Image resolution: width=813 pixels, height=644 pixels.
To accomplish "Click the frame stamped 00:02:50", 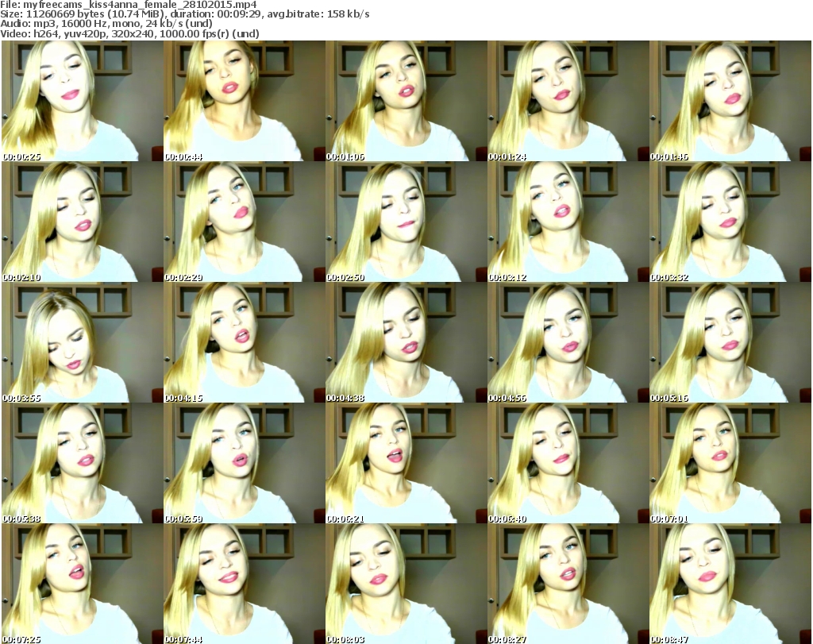I will tap(406, 222).
